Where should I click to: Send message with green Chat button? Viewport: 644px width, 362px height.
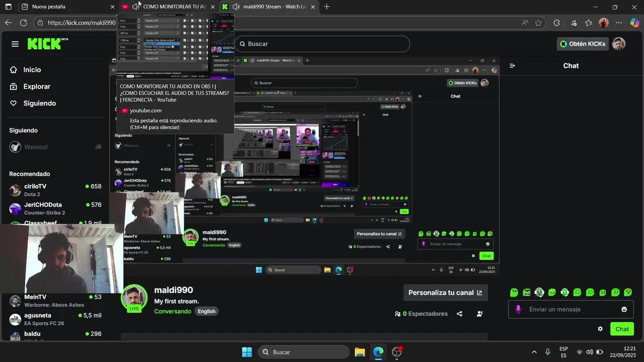click(622, 329)
